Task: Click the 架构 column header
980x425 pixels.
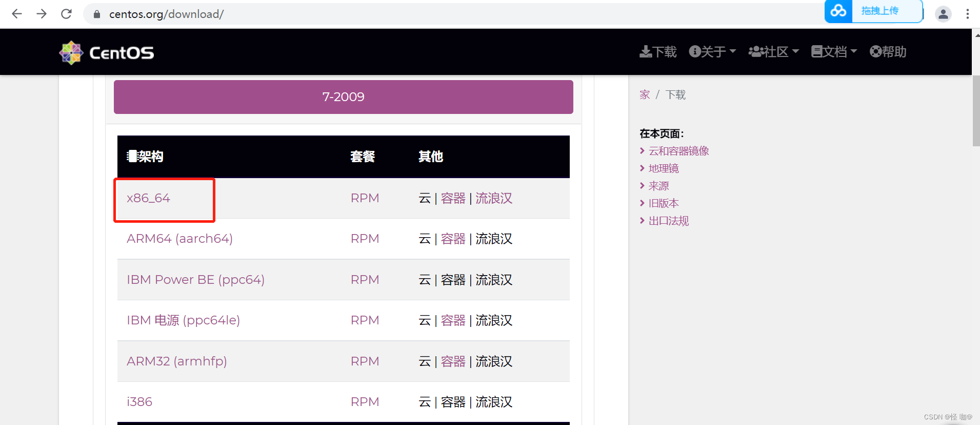Action: [145, 157]
